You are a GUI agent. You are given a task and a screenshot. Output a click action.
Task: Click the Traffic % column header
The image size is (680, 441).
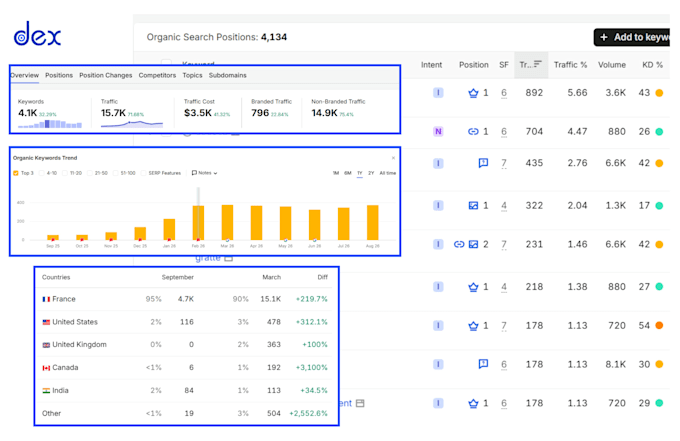[x=570, y=65]
